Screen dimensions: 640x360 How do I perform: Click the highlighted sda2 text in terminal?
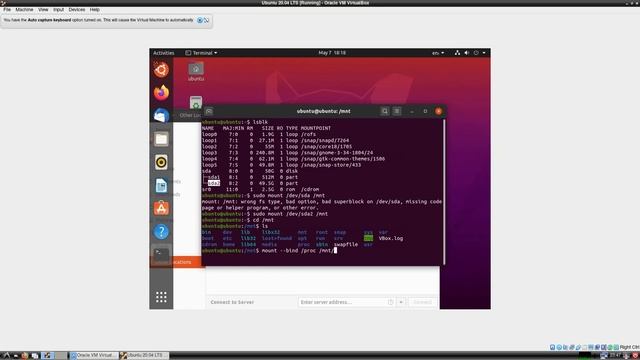pyautogui.click(x=214, y=183)
